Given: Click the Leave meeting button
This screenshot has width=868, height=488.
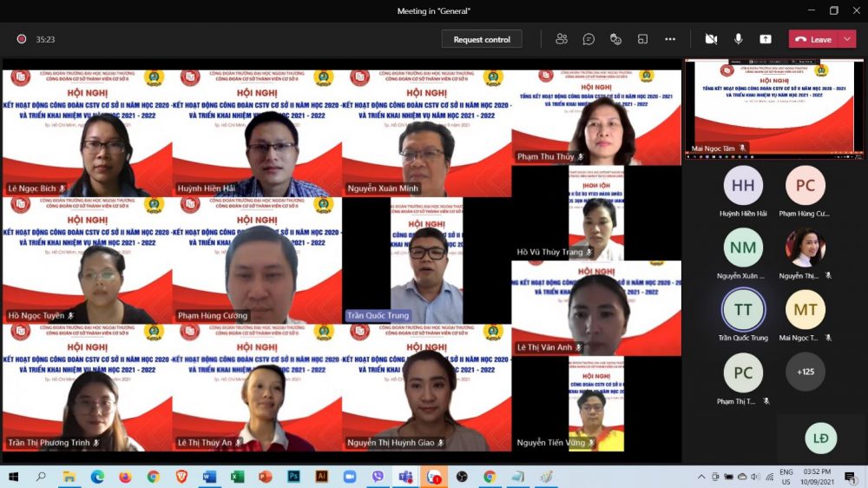Looking at the screenshot, I should tap(814, 39).
